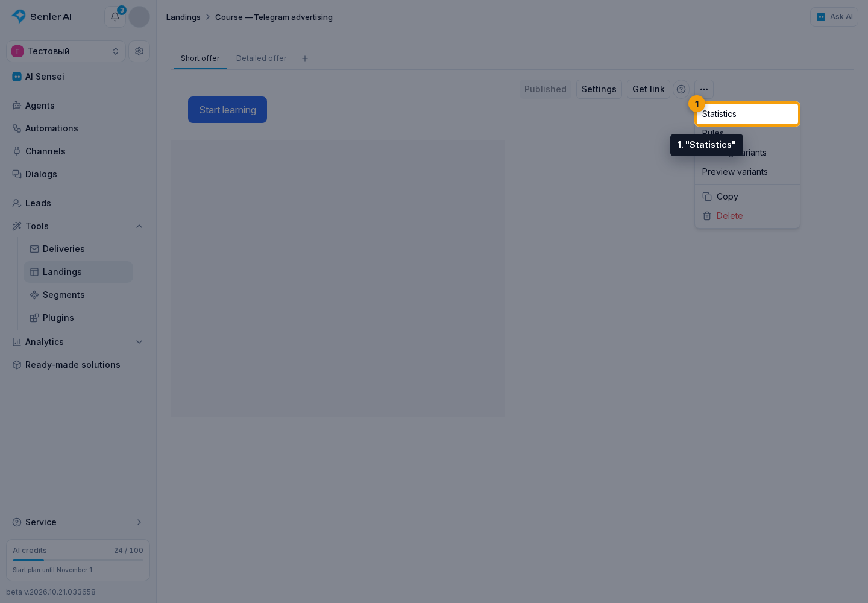Click the Senler AI logo
868x603 pixels.
pyautogui.click(x=41, y=17)
